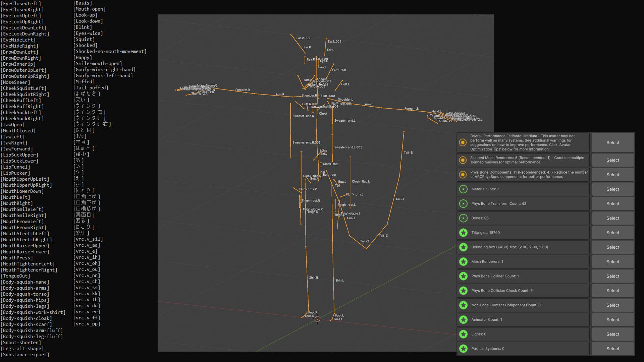644x362 pixels.
Task: Click the Sweater-end.L.001 bone label
Action: tap(348, 147)
